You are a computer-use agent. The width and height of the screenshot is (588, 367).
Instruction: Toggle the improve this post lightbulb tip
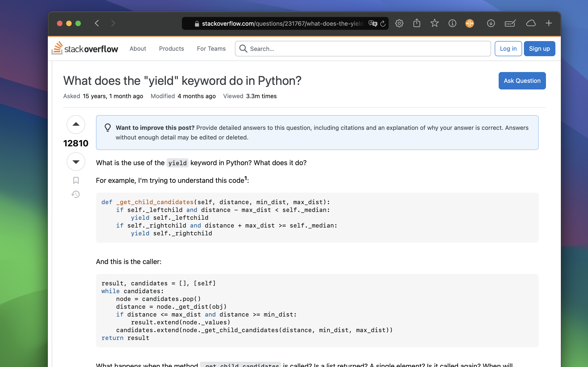(108, 128)
